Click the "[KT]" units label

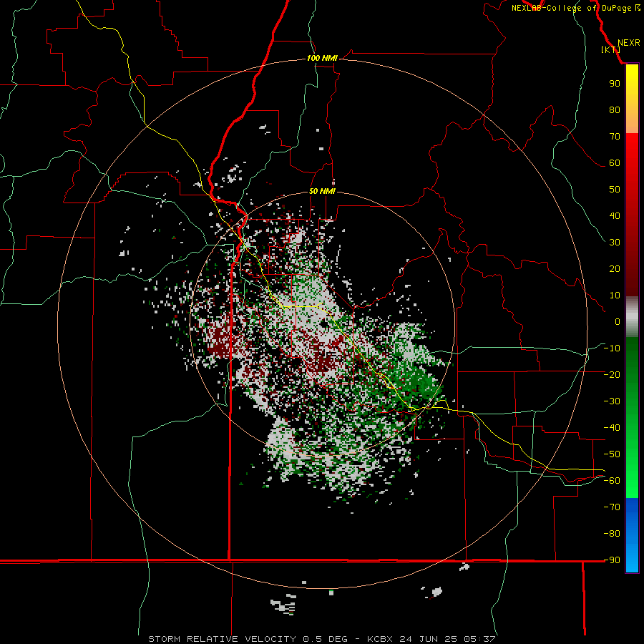pos(611,49)
